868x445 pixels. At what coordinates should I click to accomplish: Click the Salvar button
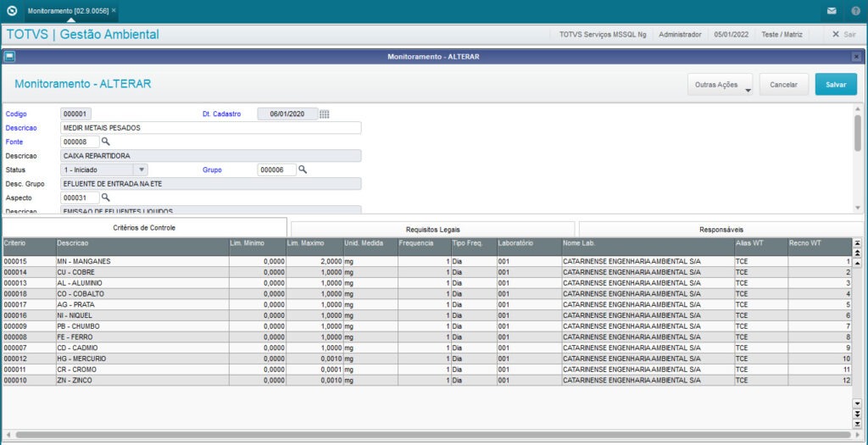click(836, 85)
